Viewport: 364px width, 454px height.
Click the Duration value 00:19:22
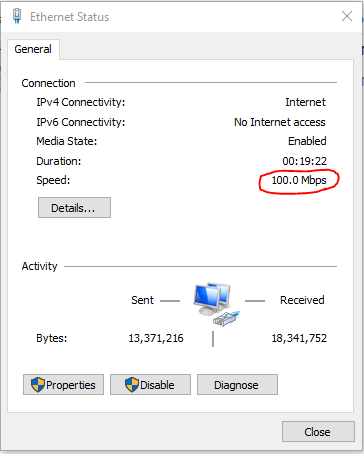click(305, 161)
